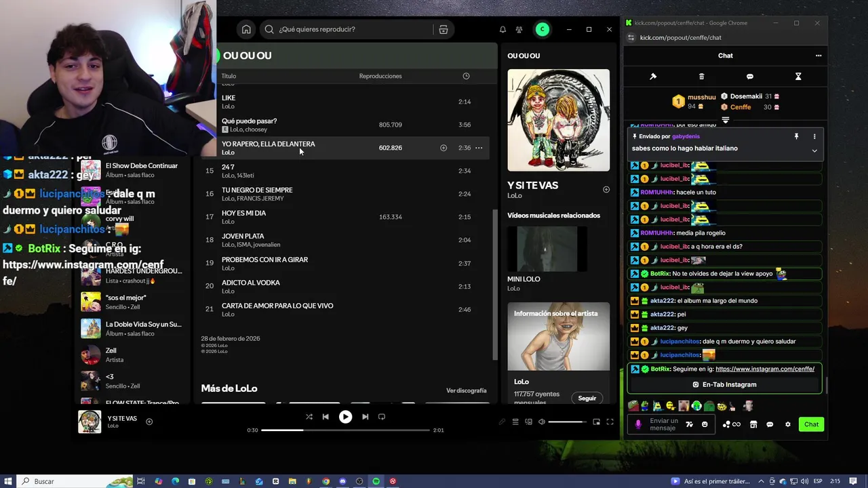
Task: Open the instagram.com/cenffe link in chat
Action: pos(765,369)
